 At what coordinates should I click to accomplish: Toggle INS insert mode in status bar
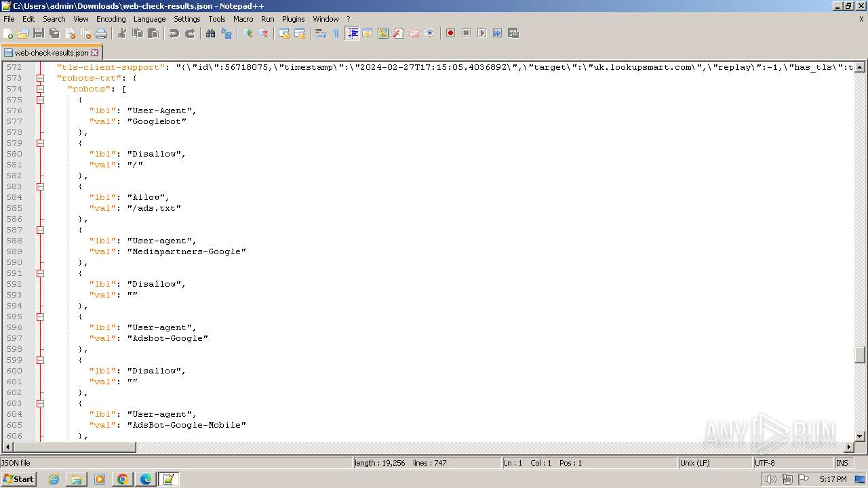click(842, 463)
